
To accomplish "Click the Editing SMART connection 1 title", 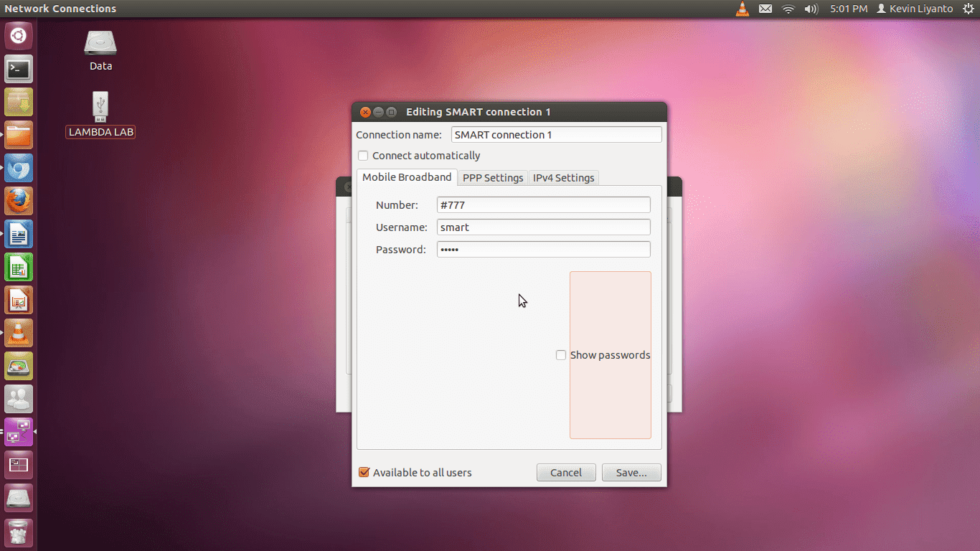I will pos(479,112).
